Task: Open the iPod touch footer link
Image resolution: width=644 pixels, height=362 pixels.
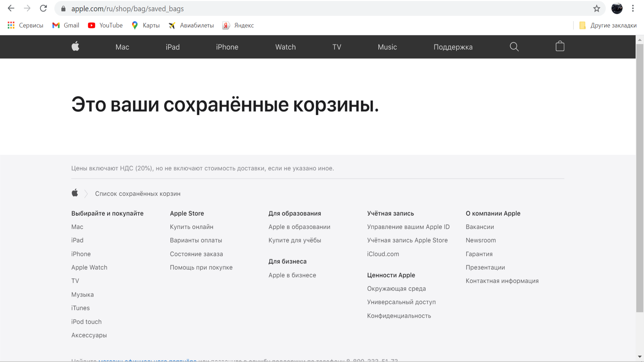Action: coord(86,322)
